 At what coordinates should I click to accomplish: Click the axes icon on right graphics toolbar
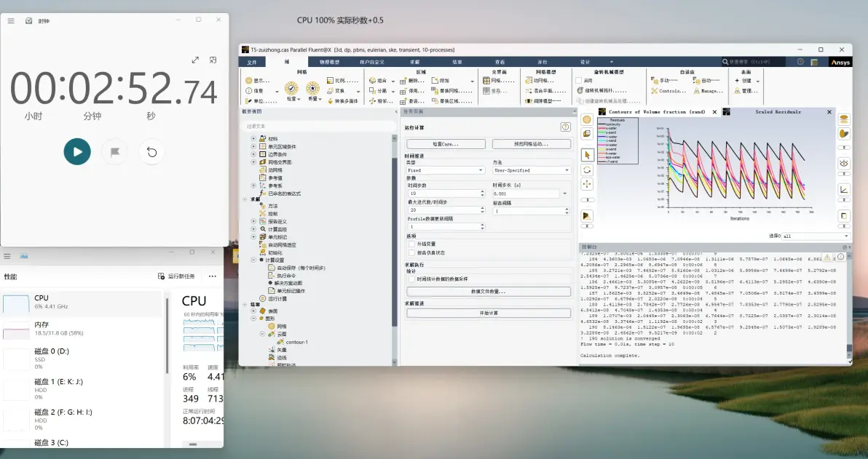click(844, 190)
